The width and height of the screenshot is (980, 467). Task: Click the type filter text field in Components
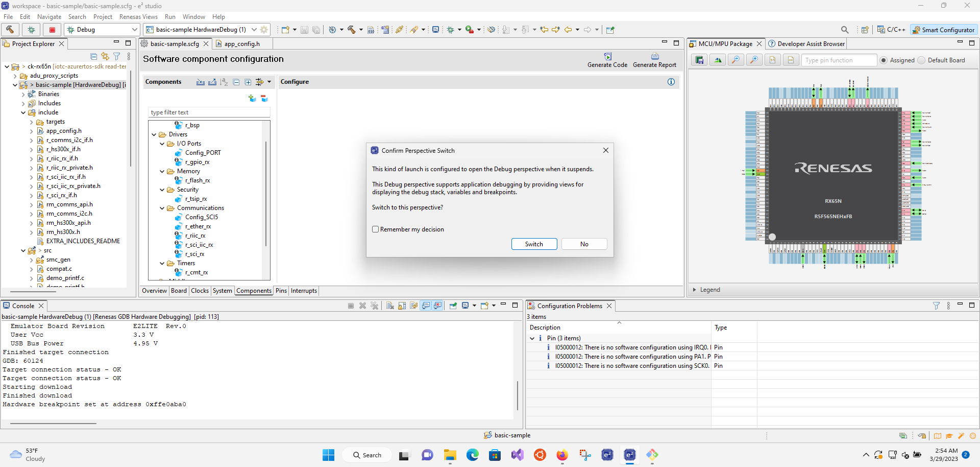coord(209,112)
